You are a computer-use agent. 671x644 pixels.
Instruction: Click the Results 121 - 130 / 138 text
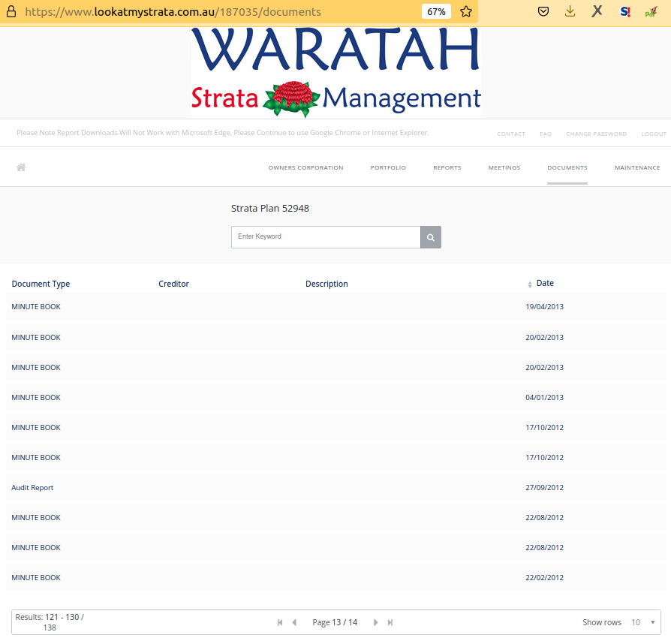(x=50, y=622)
